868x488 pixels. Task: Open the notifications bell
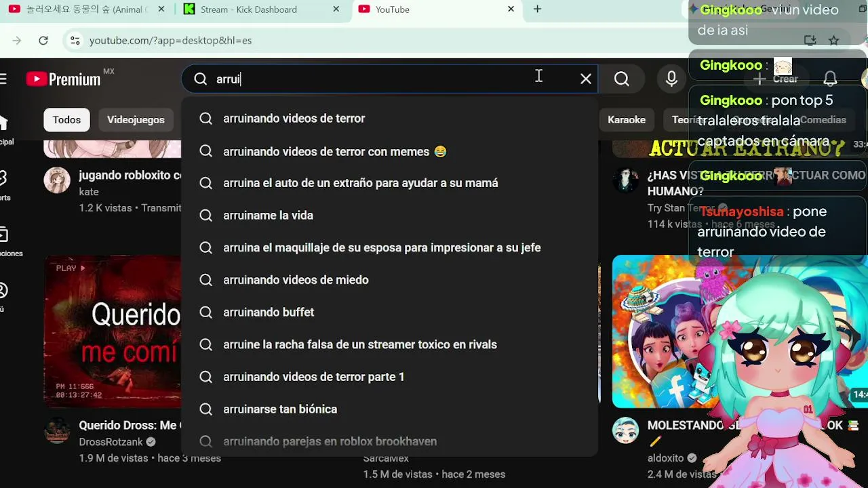coord(830,79)
